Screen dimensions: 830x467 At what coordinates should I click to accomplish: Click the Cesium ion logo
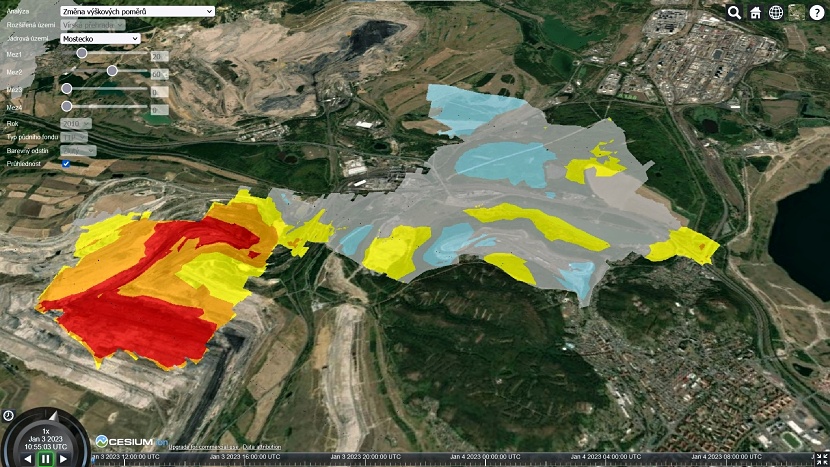[x=132, y=441]
